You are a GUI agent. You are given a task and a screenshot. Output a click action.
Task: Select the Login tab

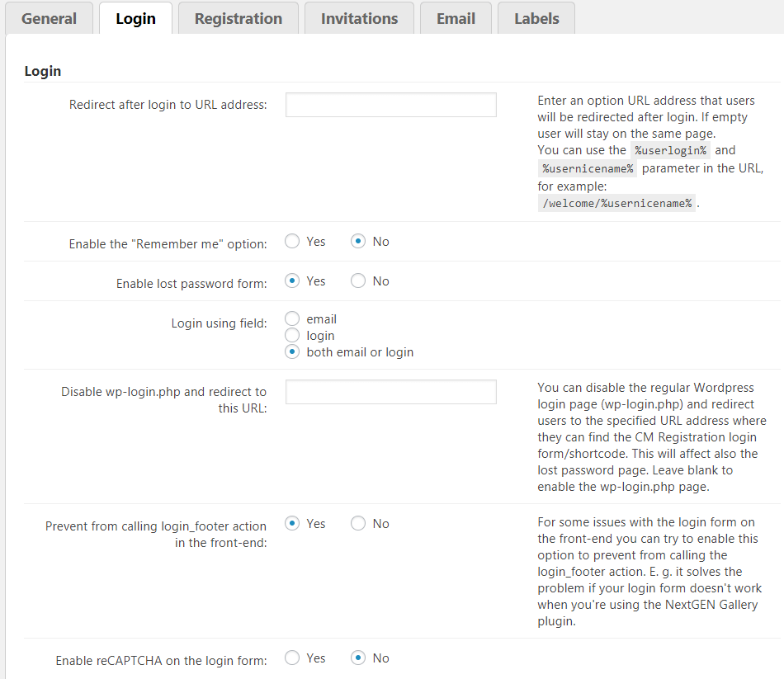tap(135, 18)
